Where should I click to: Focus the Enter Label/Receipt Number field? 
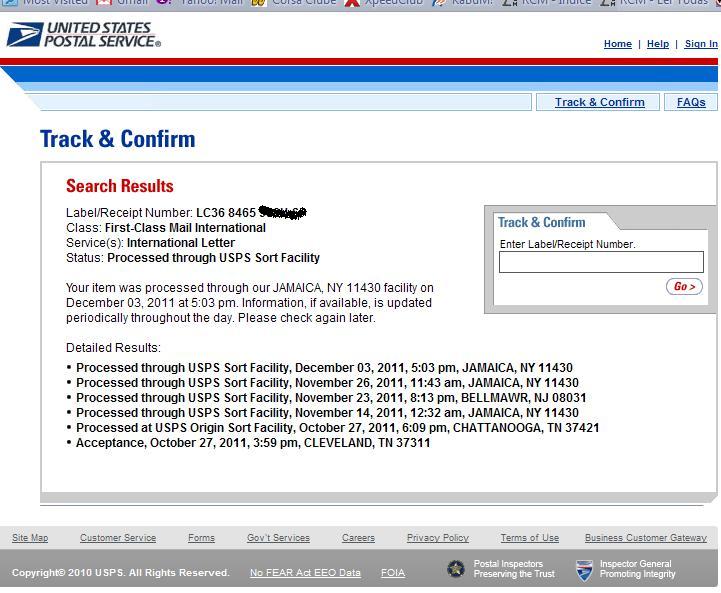tap(601, 262)
